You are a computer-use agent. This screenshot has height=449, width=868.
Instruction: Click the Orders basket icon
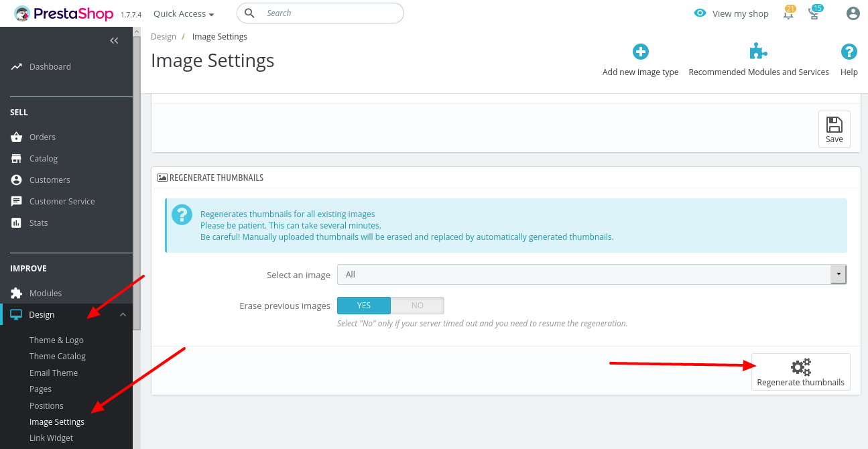(x=17, y=137)
